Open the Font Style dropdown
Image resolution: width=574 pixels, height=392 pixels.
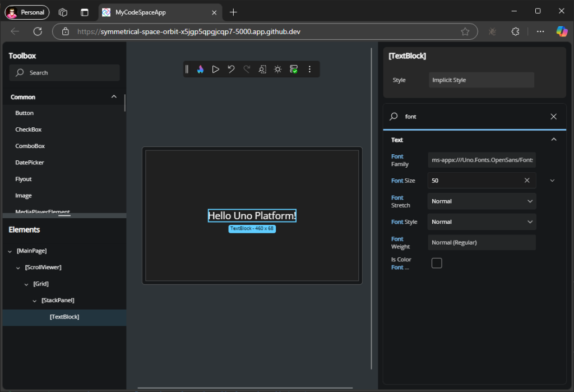pos(481,222)
